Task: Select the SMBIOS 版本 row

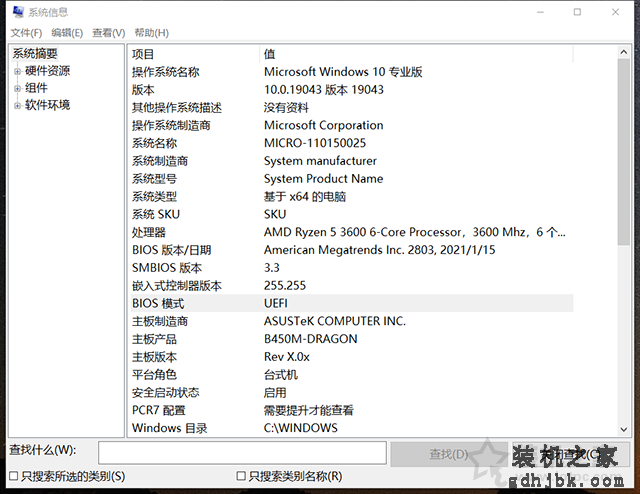Action: coord(352,268)
